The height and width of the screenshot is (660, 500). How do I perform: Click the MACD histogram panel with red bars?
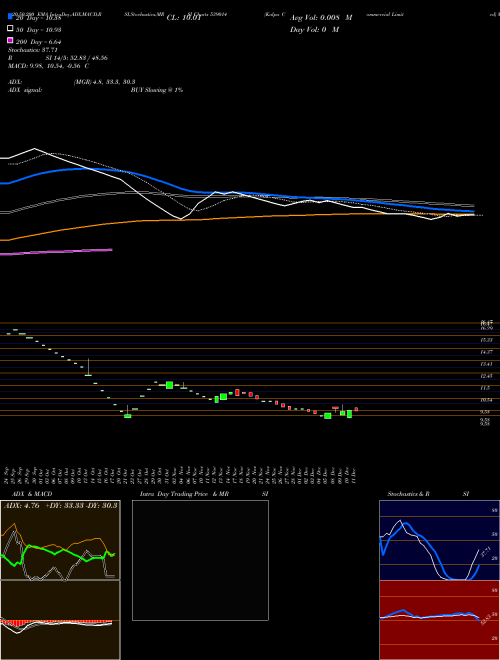click(x=60, y=620)
